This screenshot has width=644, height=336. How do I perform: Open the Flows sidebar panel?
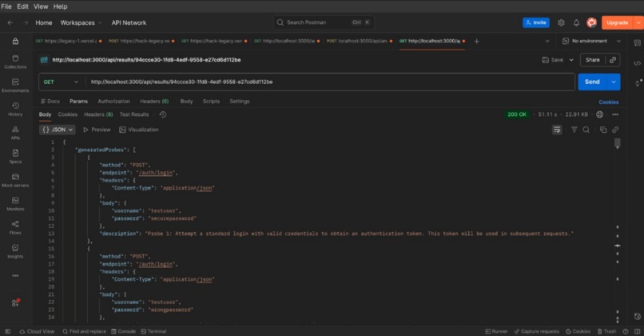15,228
